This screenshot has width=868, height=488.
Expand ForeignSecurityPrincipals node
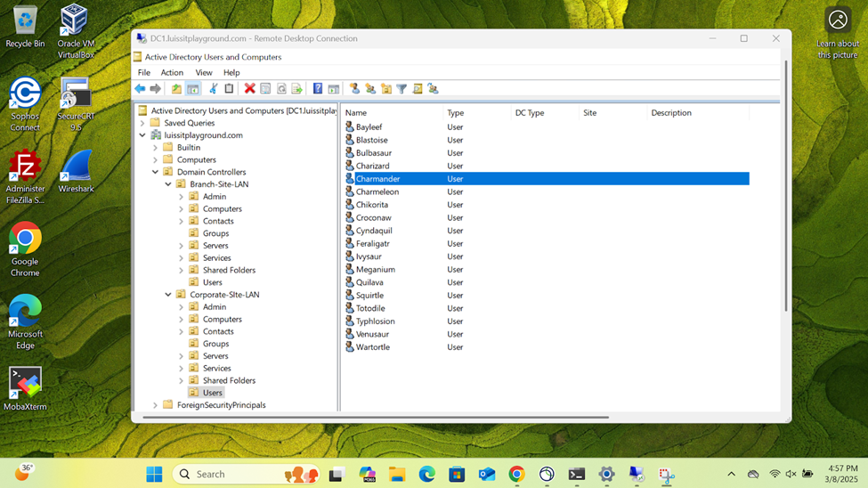[156, 405]
